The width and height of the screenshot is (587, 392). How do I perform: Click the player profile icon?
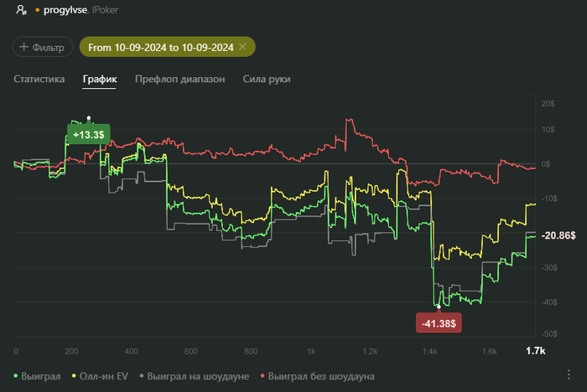[21, 12]
